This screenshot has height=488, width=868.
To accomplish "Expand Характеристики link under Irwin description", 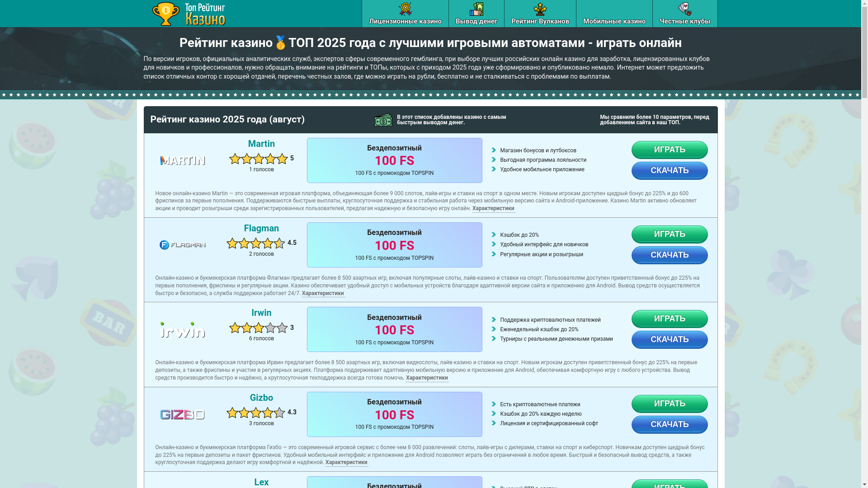I will (x=427, y=378).
